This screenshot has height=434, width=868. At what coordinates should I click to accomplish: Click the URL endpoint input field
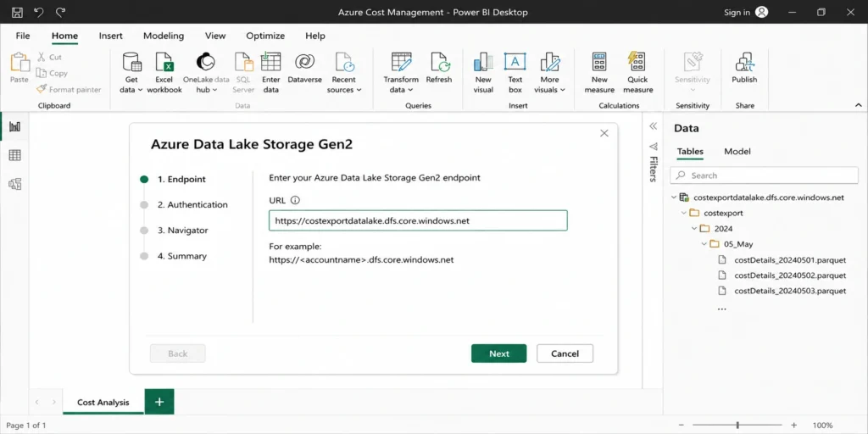click(418, 220)
